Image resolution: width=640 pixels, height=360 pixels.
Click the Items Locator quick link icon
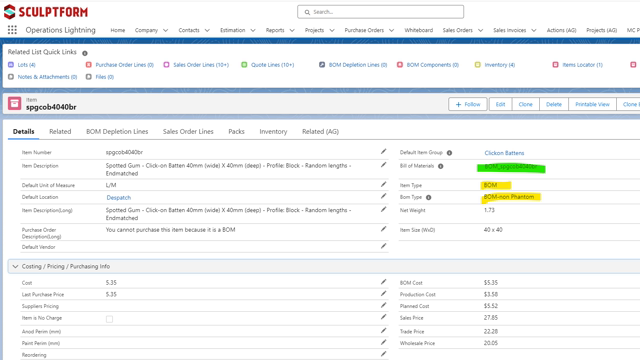coord(556,64)
